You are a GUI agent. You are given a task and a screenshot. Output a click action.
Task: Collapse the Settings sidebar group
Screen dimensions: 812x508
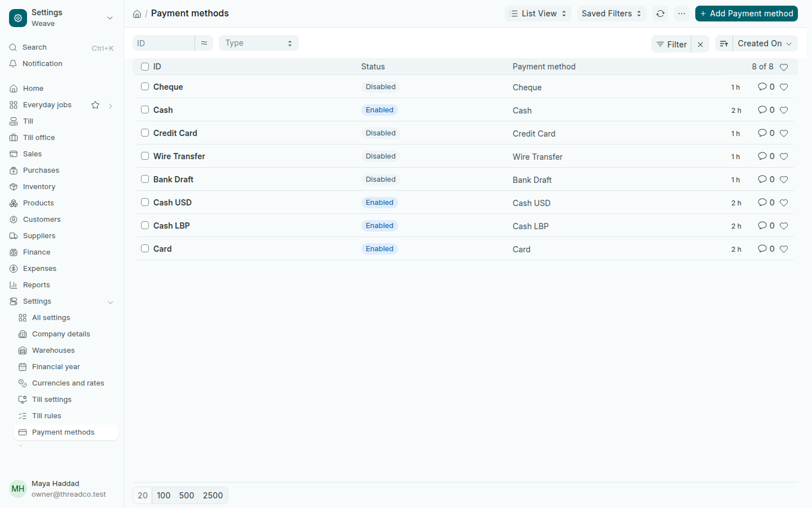click(x=111, y=302)
